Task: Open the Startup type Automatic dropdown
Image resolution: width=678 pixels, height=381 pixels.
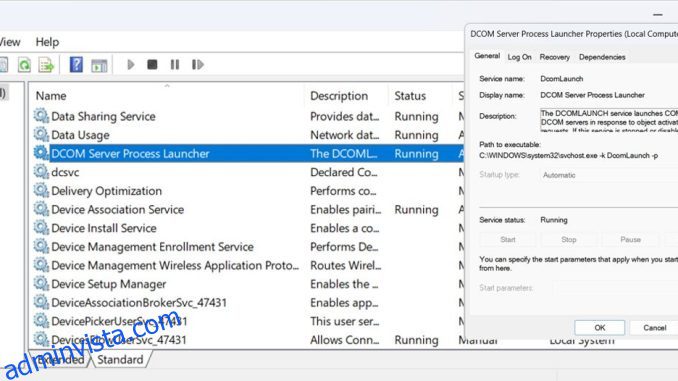Action: (609, 175)
